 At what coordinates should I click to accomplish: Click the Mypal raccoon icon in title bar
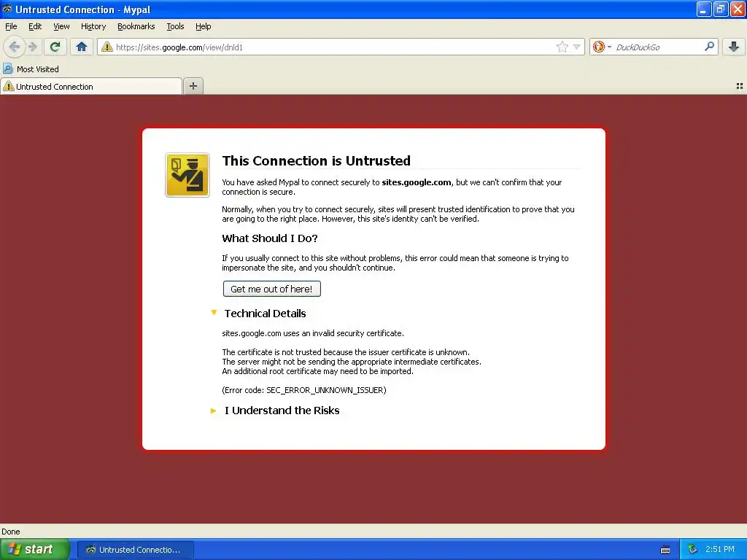coord(7,9)
